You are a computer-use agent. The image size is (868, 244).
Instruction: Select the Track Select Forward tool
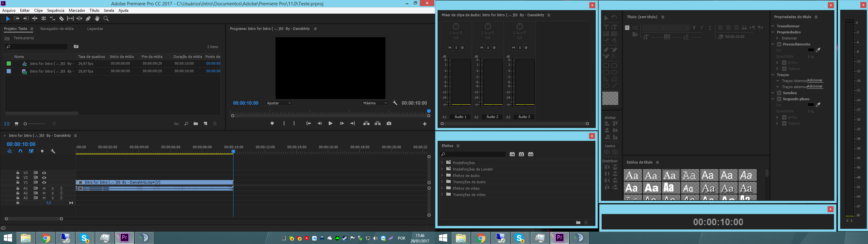[x=17, y=19]
